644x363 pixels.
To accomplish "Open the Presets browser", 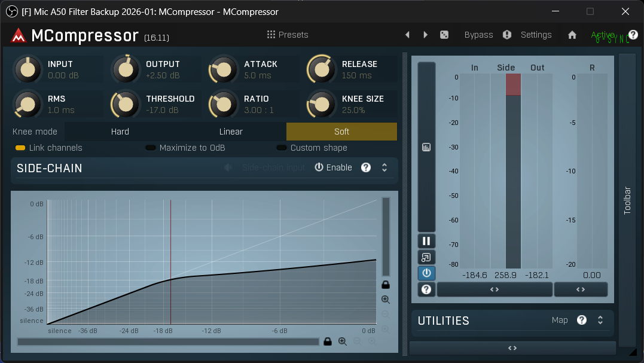I will click(288, 35).
